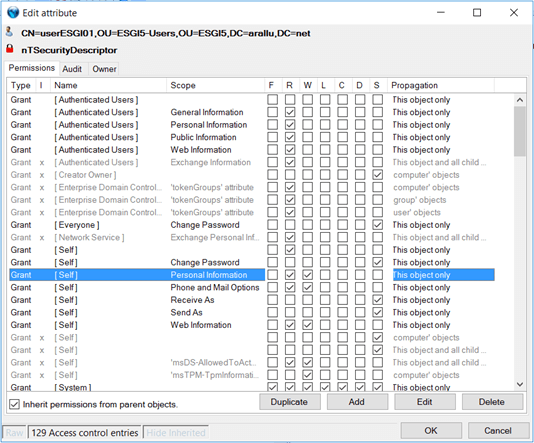Toggle Inherit permissions from parent objects
The height and width of the screenshot is (443, 534).
(14, 404)
